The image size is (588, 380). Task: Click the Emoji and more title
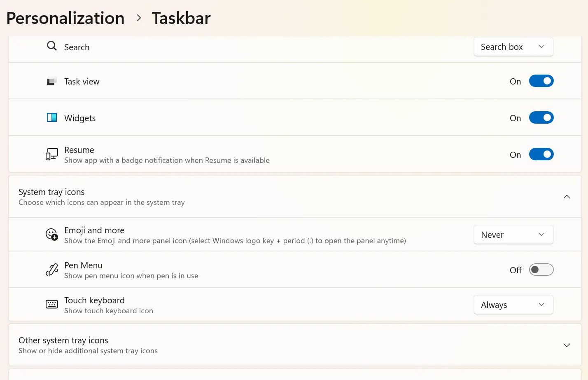(94, 230)
